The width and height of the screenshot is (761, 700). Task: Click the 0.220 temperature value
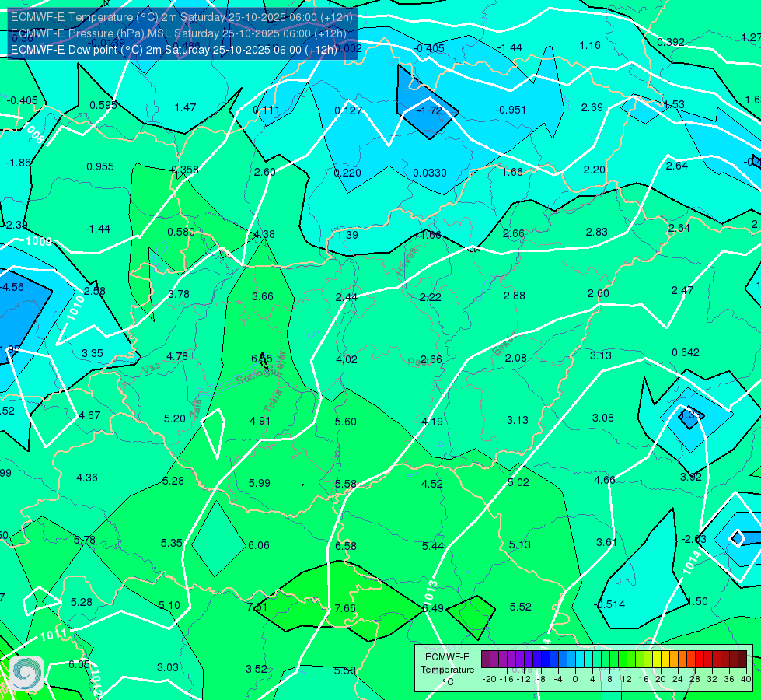click(x=347, y=173)
